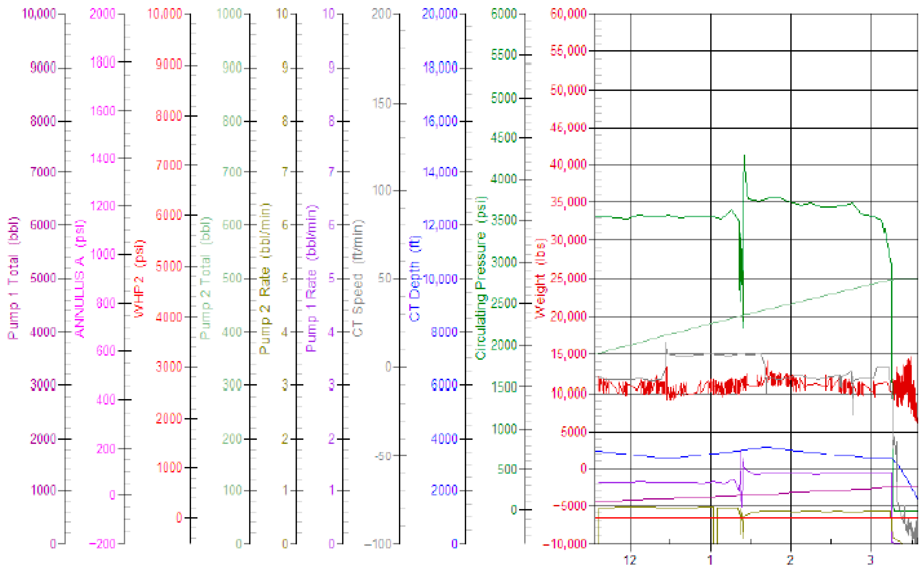Click the 3 o'clock time axis marker
This screenshot has width=924, height=572.
[x=870, y=559]
